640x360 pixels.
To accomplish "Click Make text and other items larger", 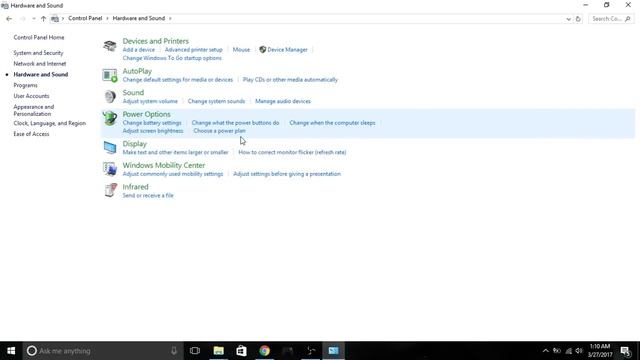I will coord(176,152).
